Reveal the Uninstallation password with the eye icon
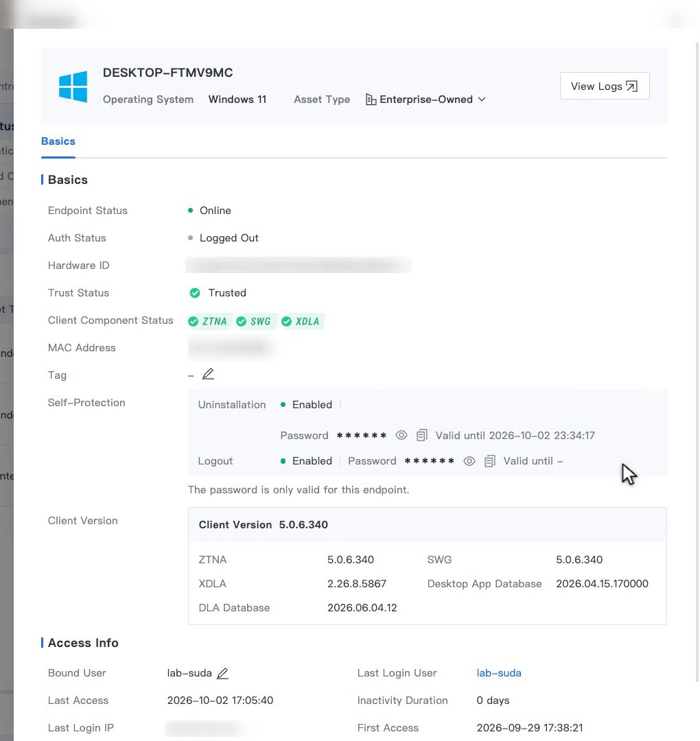This screenshot has height=741, width=700. point(401,435)
